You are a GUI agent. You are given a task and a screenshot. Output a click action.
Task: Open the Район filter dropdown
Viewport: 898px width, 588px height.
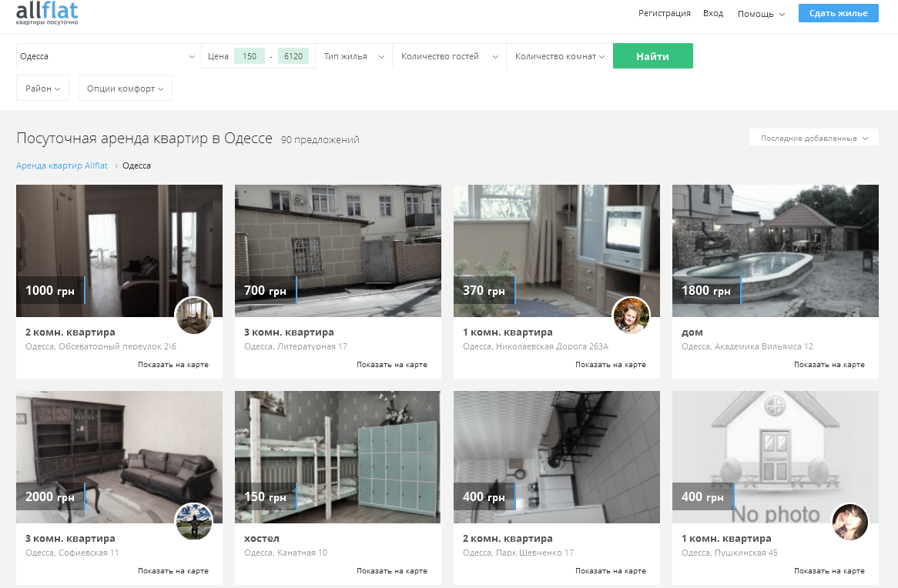coord(42,89)
